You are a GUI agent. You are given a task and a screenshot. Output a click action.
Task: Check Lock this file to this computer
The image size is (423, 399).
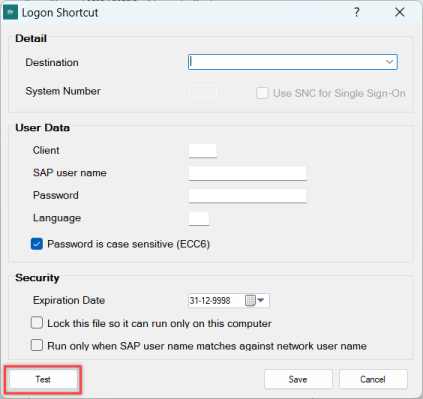(37, 323)
